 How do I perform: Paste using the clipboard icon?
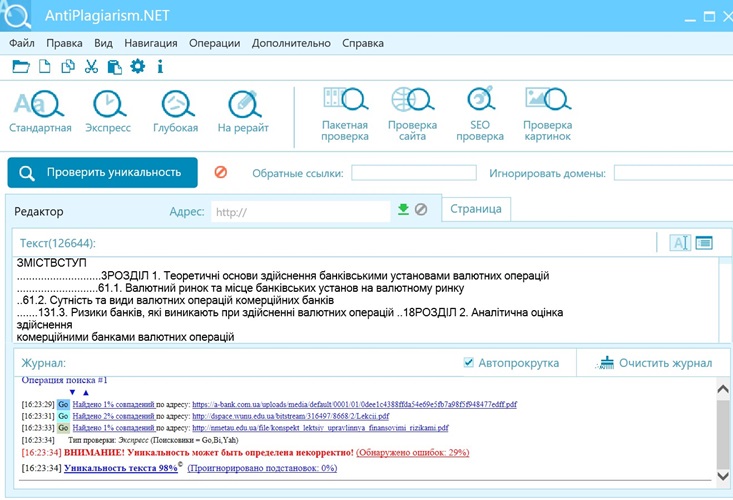[x=115, y=67]
